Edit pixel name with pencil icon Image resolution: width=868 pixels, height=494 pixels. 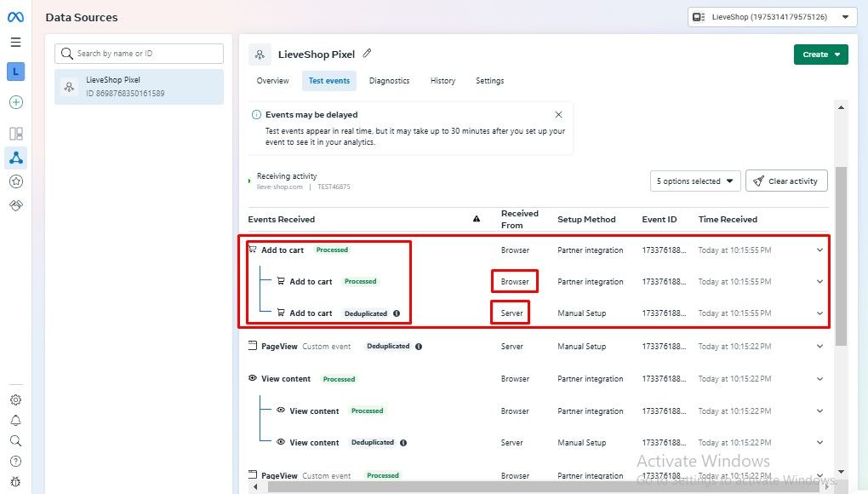point(367,54)
